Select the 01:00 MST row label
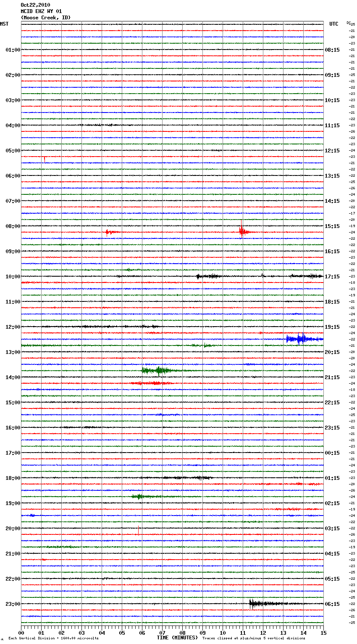Viewport: 357px width, 644px height. point(13,50)
